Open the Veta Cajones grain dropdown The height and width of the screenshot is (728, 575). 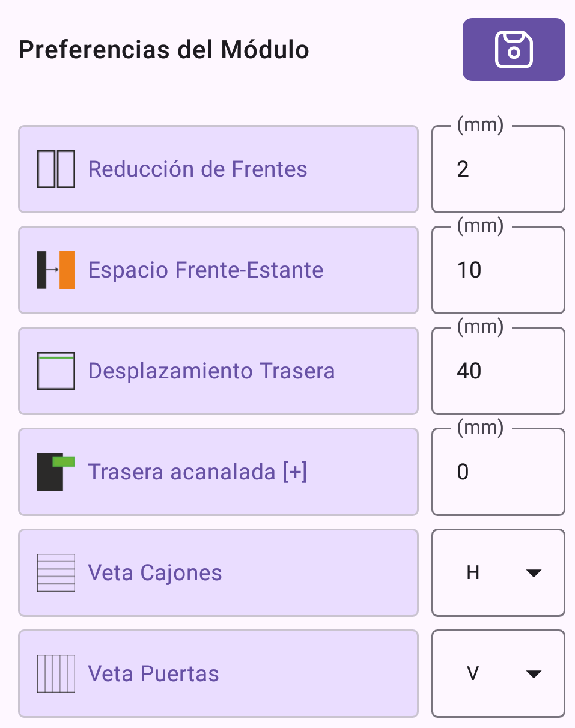pyautogui.click(x=498, y=573)
